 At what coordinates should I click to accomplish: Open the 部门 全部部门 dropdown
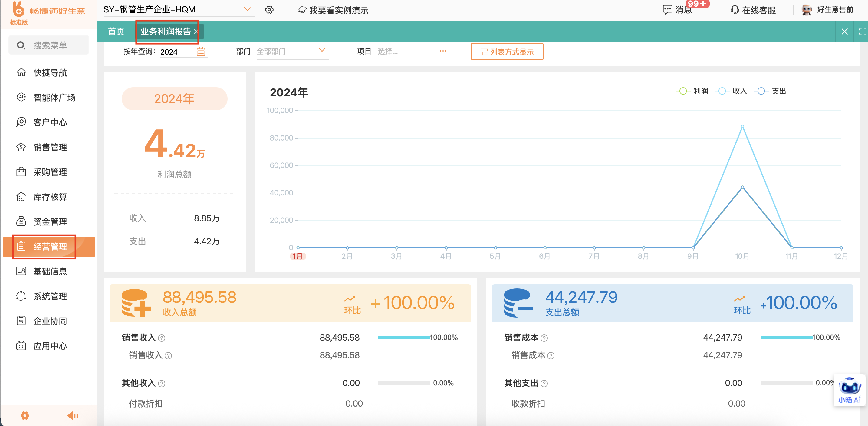[292, 51]
